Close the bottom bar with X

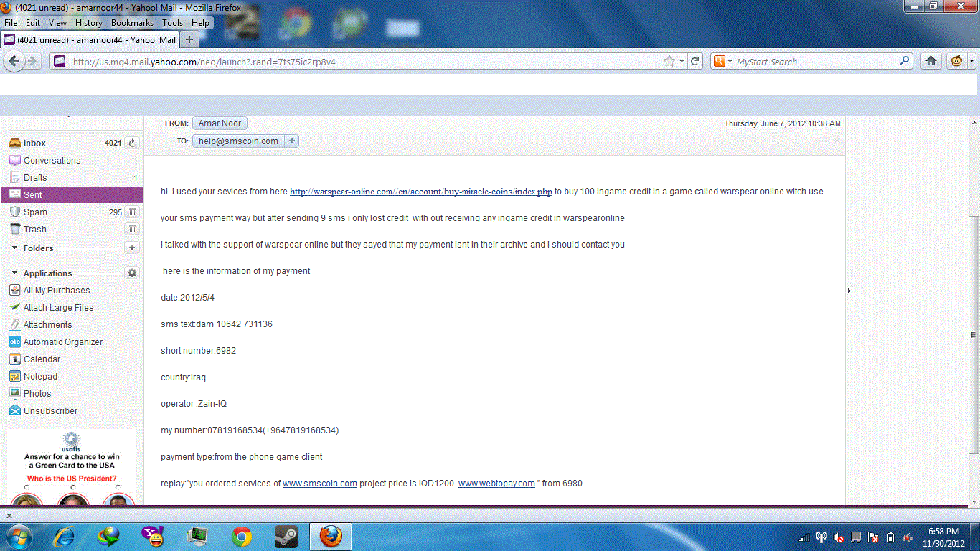(x=9, y=515)
